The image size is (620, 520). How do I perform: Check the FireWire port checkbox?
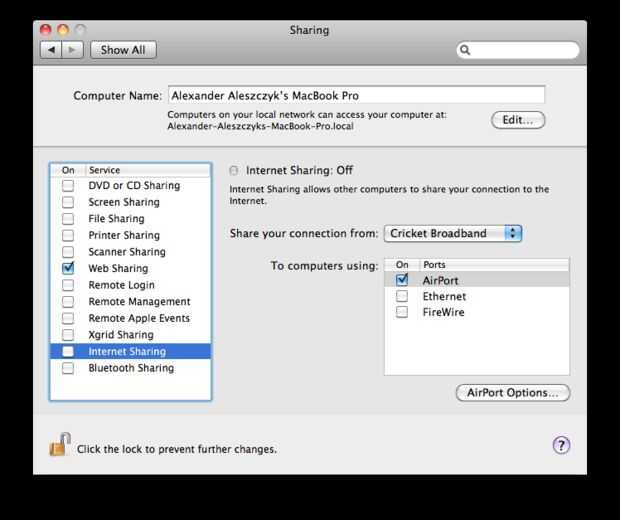tap(402, 312)
